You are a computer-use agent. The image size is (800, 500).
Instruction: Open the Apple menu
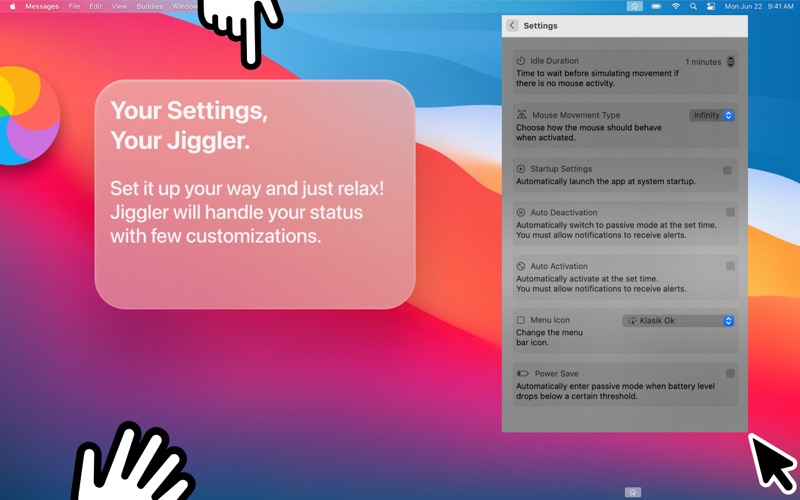13,7
